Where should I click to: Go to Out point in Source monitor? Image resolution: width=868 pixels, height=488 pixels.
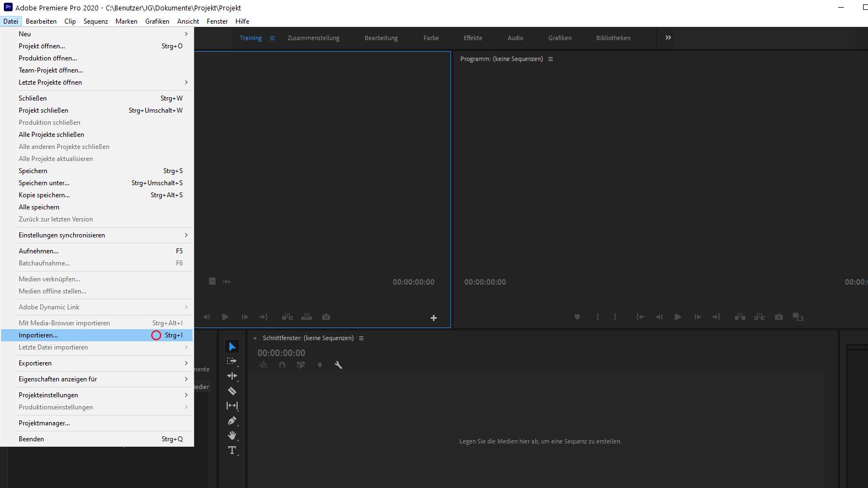263,317
